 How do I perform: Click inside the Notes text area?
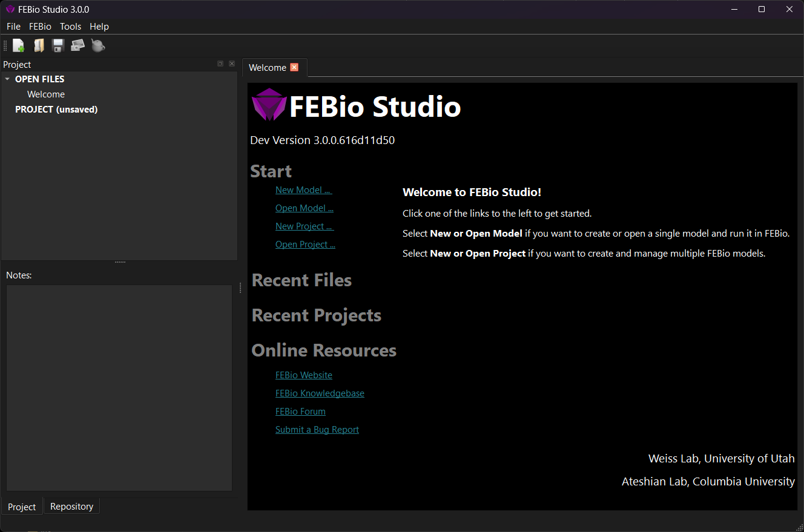pos(119,388)
